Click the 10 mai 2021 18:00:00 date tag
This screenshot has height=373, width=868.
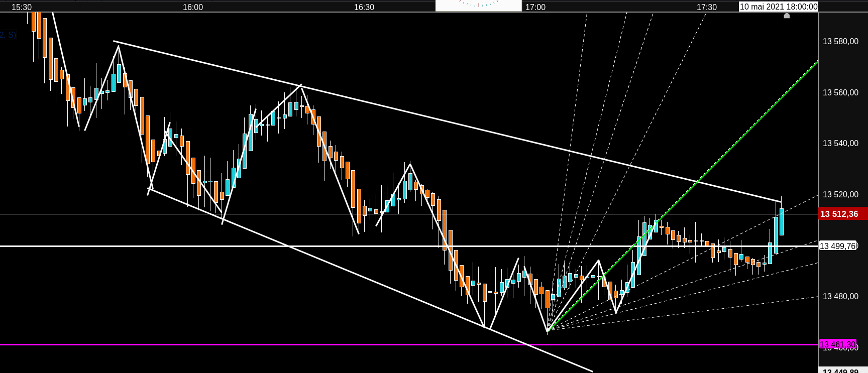pos(779,7)
